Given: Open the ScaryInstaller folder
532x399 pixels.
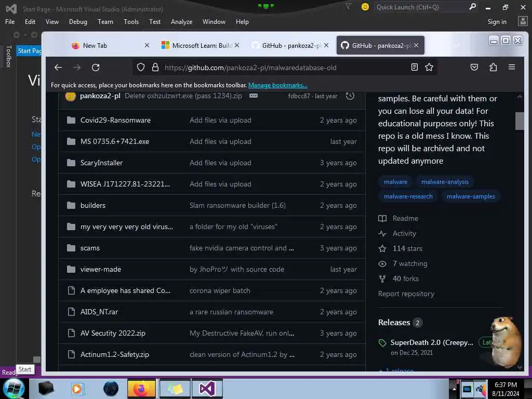Looking at the screenshot, I should (101, 163).
